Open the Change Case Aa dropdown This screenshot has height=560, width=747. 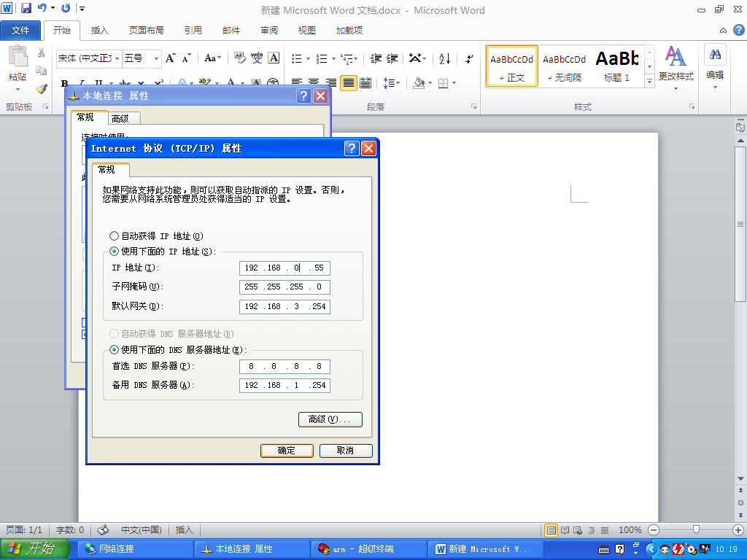point(212,58)
